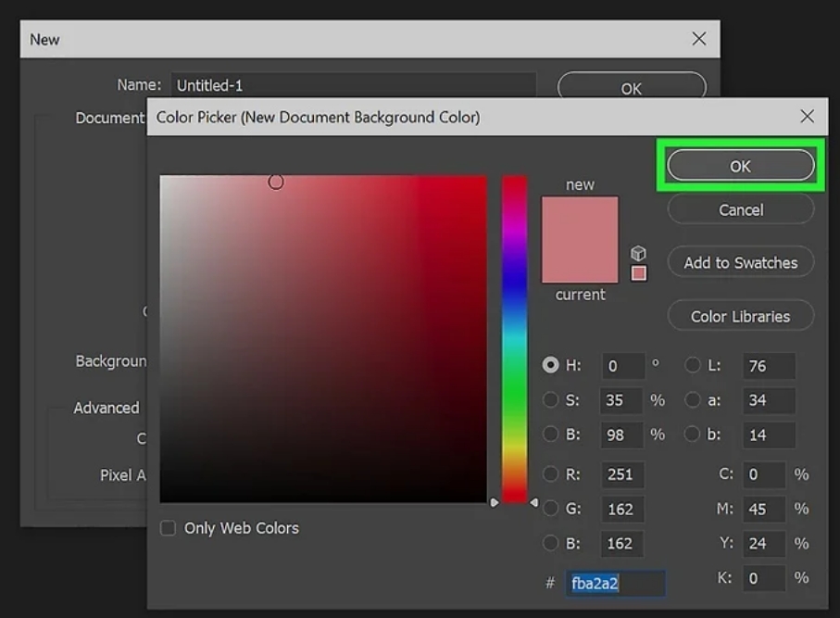Enable the Only Web Colors checkbox

coord(168,527)
